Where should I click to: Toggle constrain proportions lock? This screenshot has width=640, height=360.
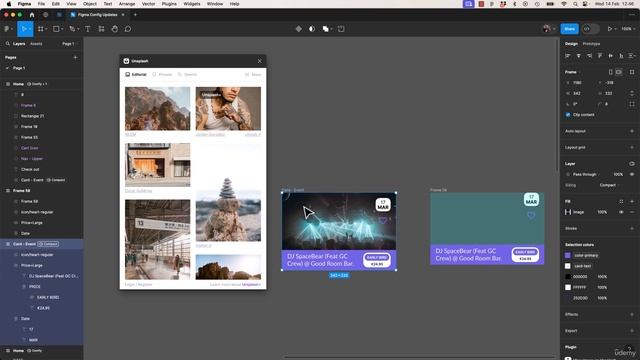click(x=632, y=93)
